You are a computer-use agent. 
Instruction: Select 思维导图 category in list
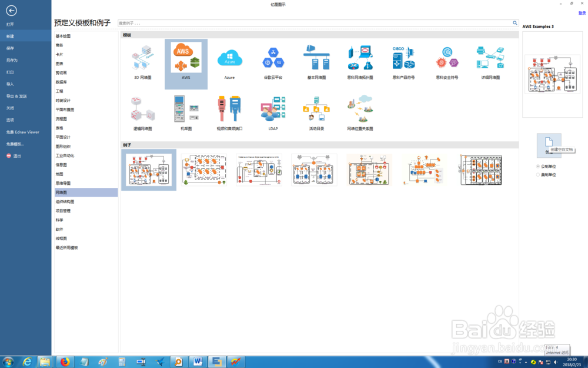[x=63, y=184]
